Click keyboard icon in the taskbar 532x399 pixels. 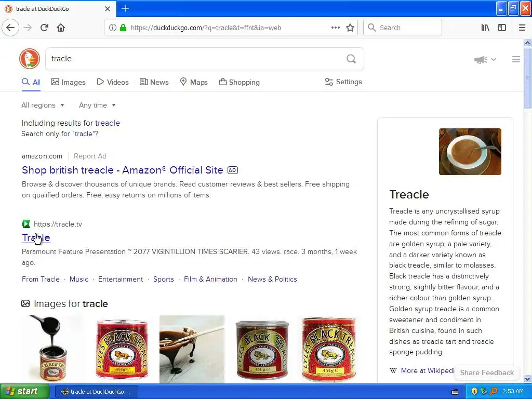455,392
